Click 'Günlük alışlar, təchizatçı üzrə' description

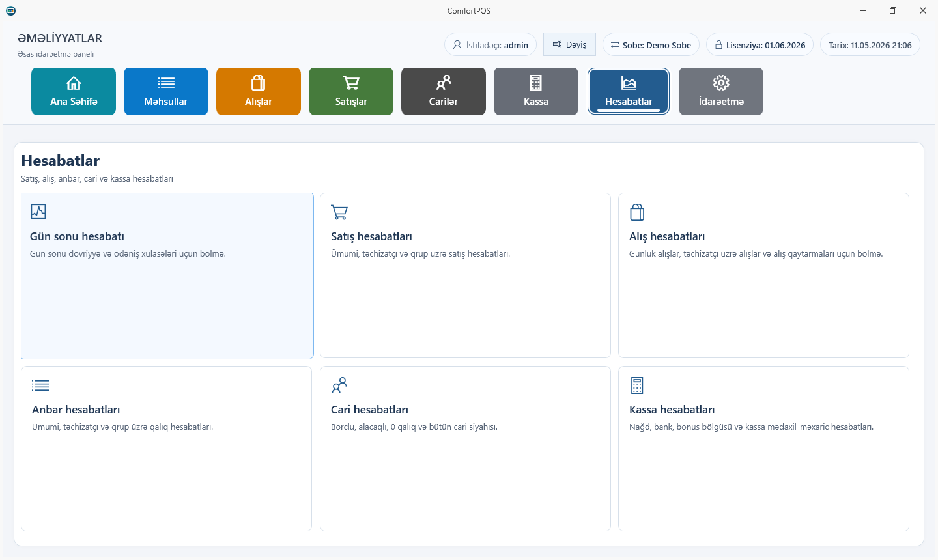click(756, 254)
